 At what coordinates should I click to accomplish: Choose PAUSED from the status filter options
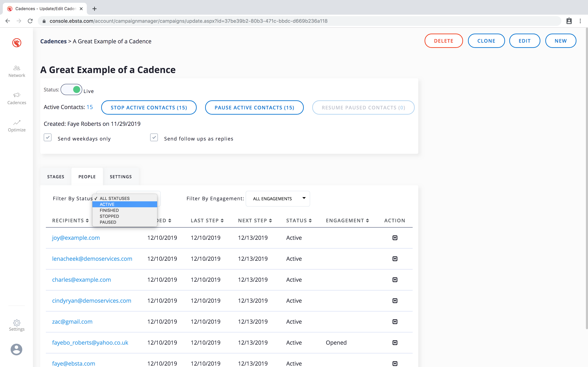click(108, 222)
